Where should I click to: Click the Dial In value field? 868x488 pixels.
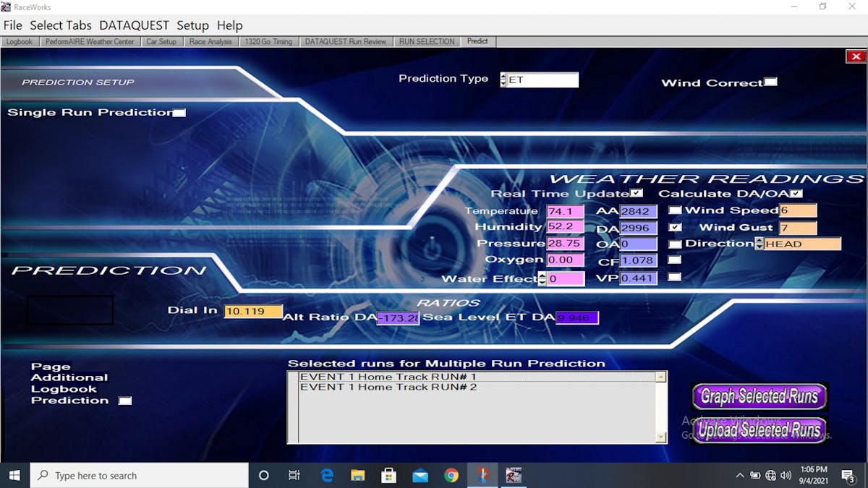253,312
